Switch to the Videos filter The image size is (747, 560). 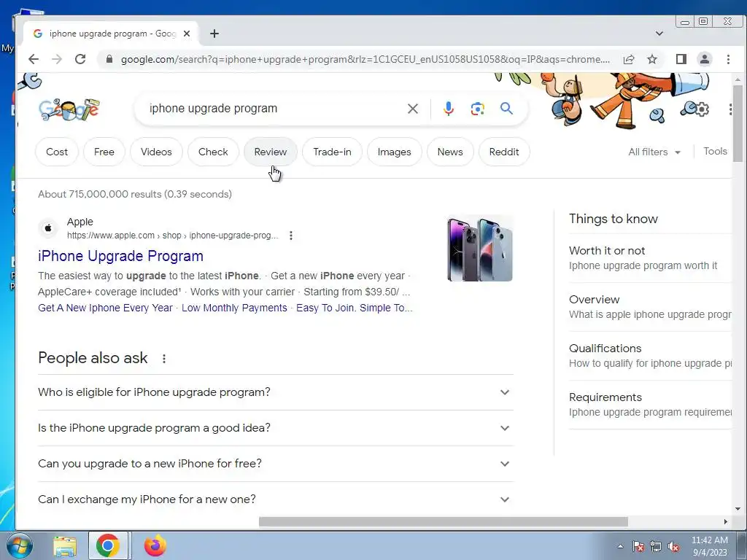point(156,152)
